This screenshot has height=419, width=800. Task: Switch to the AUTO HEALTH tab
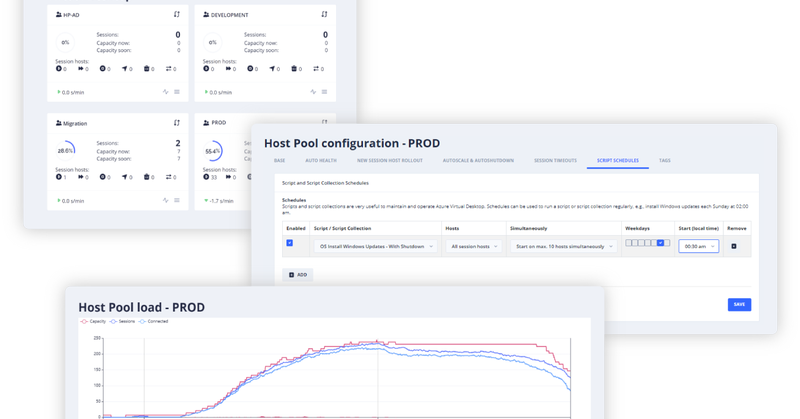coord(321,161)
